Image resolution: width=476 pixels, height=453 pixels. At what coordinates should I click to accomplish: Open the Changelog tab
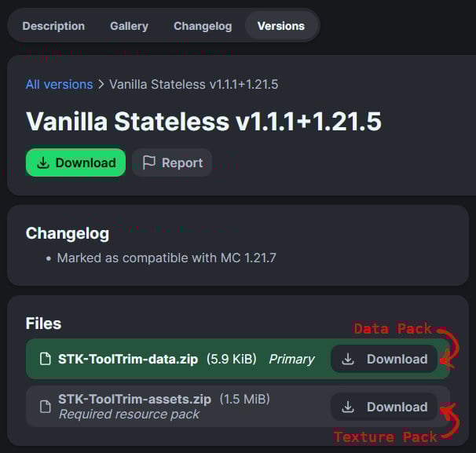pos(203,26)
